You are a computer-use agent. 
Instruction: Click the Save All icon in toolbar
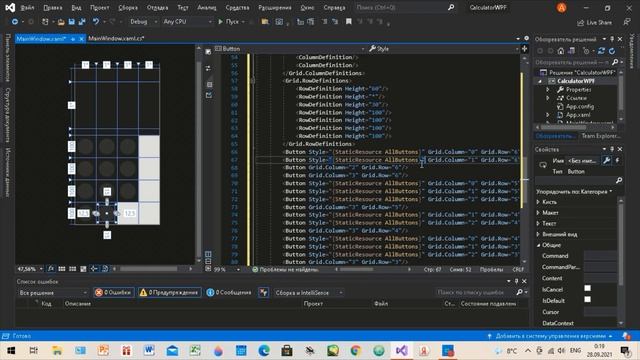coord(82,22)
